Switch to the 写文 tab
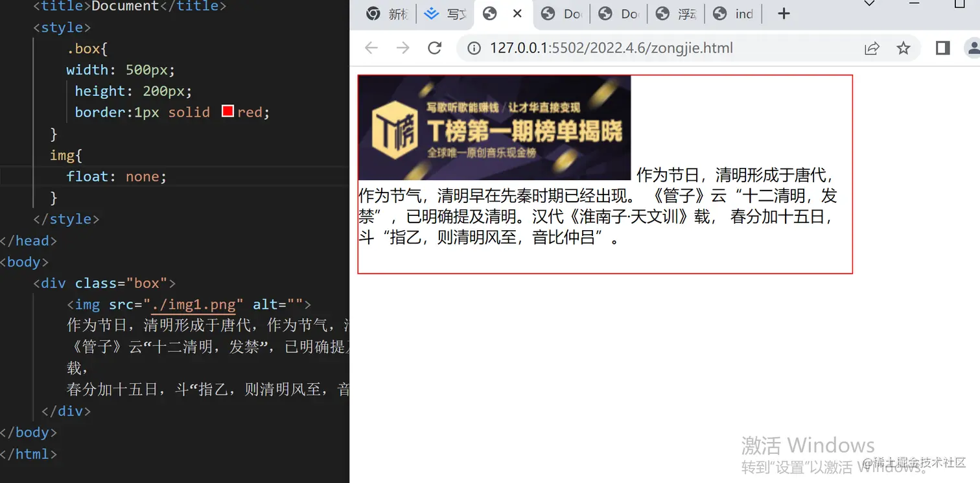Viewport: 980px width, 483px height. [445, 14]
